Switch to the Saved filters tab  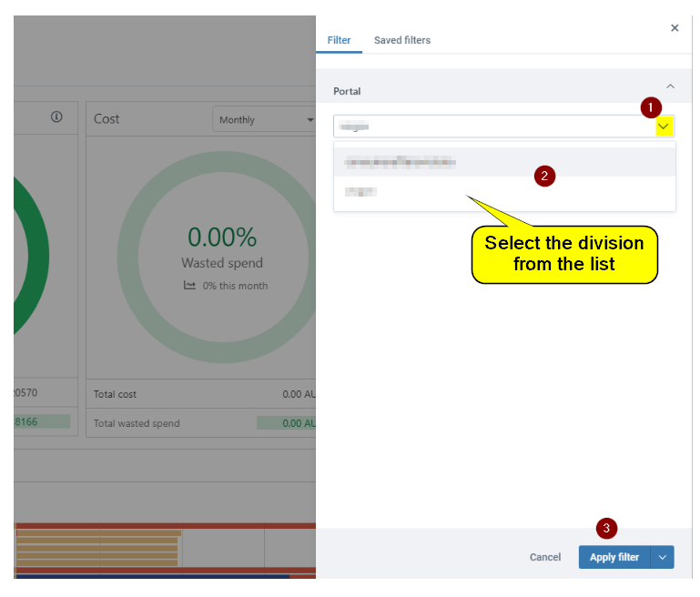[x=402, y=40]
